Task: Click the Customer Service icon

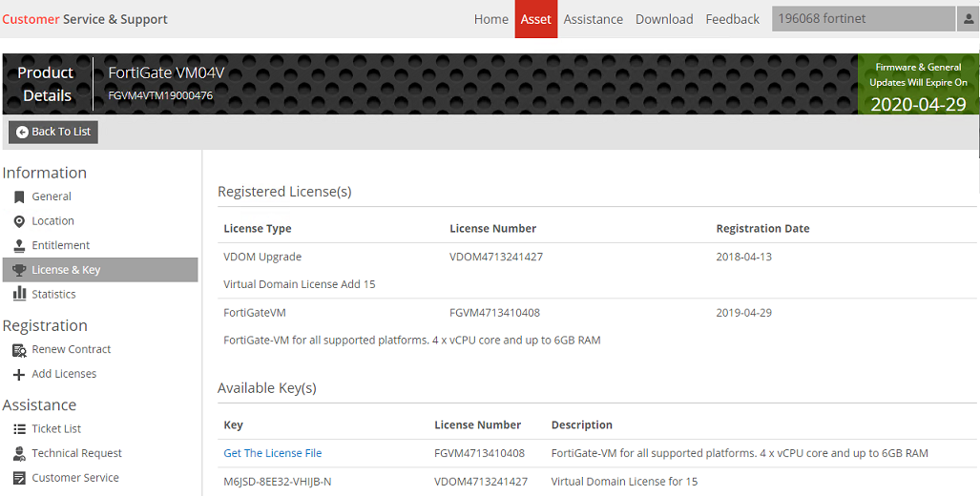Action: click(x=19, y=478)
